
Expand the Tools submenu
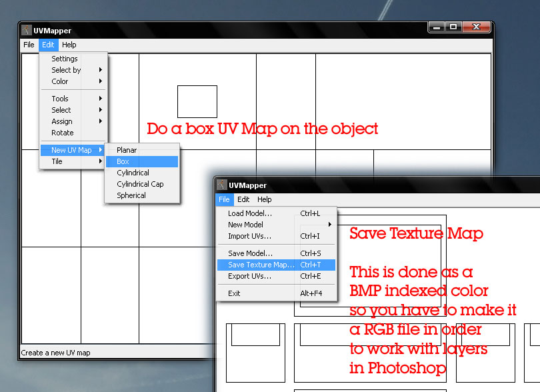pyautogui.click(x=73, y=99)
